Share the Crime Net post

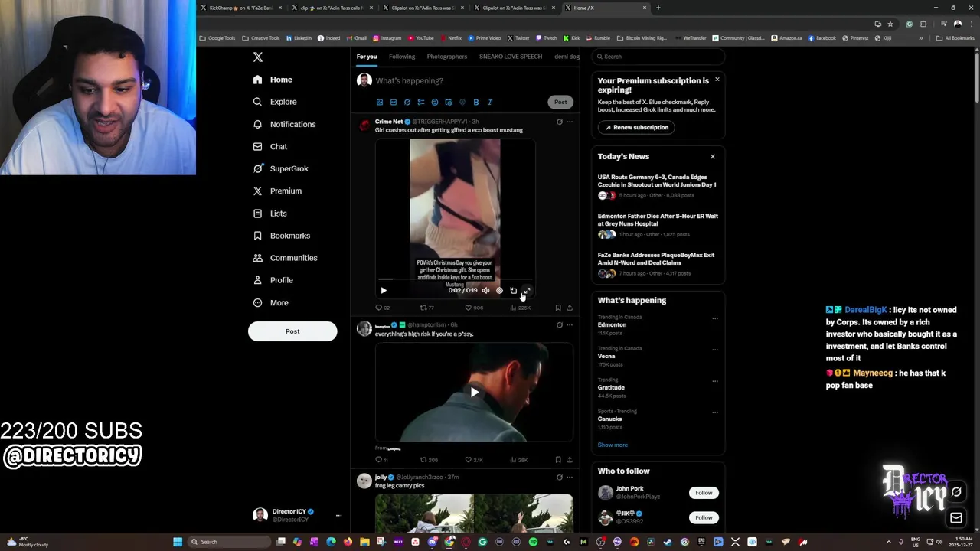(x=570, y=308)
